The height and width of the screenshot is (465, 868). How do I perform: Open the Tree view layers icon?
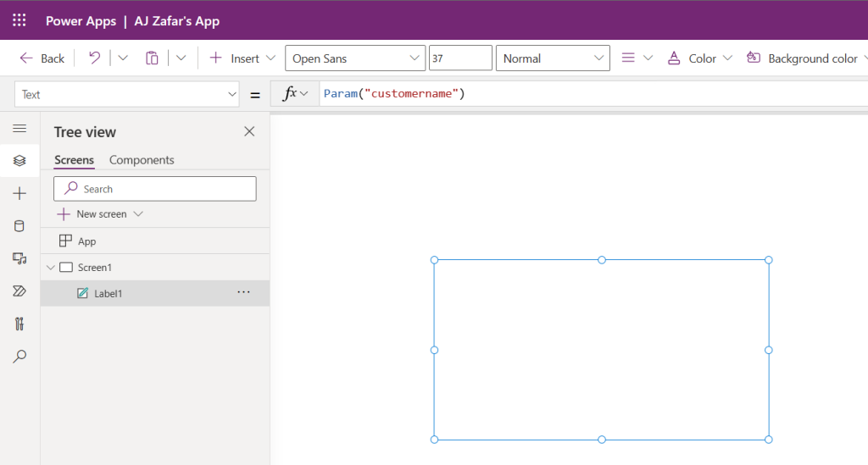[19, 160]
